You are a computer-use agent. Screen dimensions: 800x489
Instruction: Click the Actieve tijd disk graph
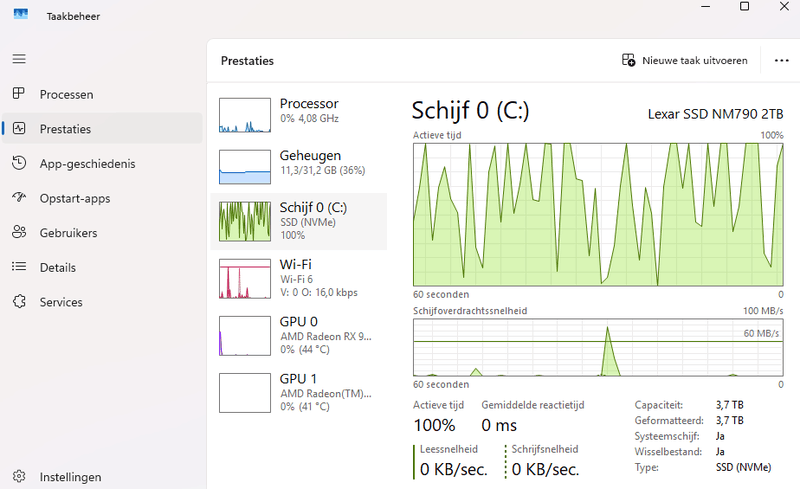pyautogui.click(x=598, y=214)
